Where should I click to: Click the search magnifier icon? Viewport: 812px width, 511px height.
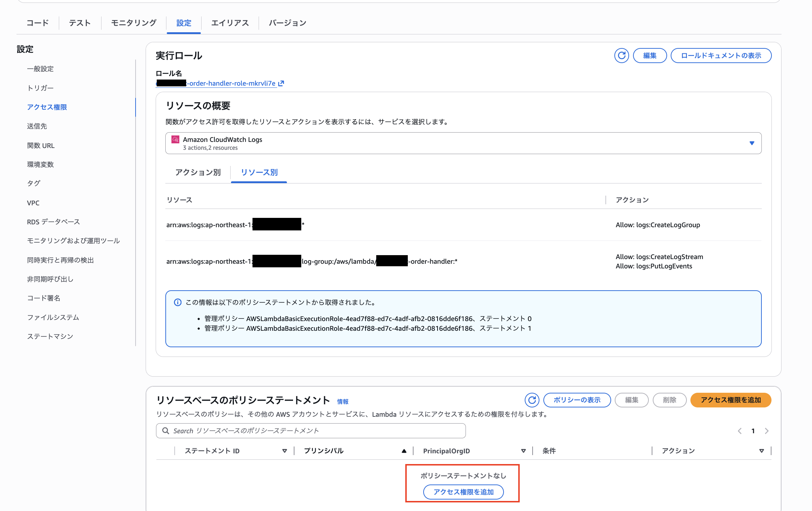tap(165, 430)
